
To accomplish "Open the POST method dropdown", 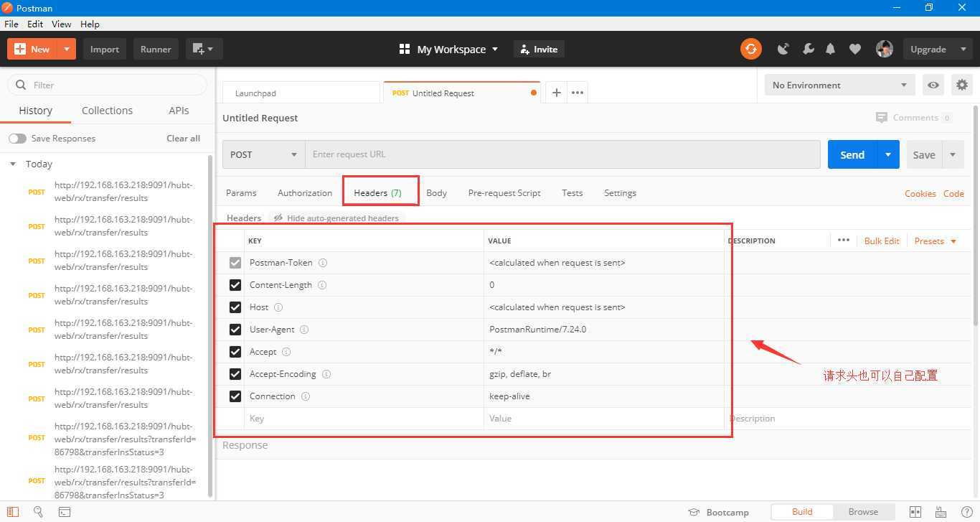I will pos(264,154).
